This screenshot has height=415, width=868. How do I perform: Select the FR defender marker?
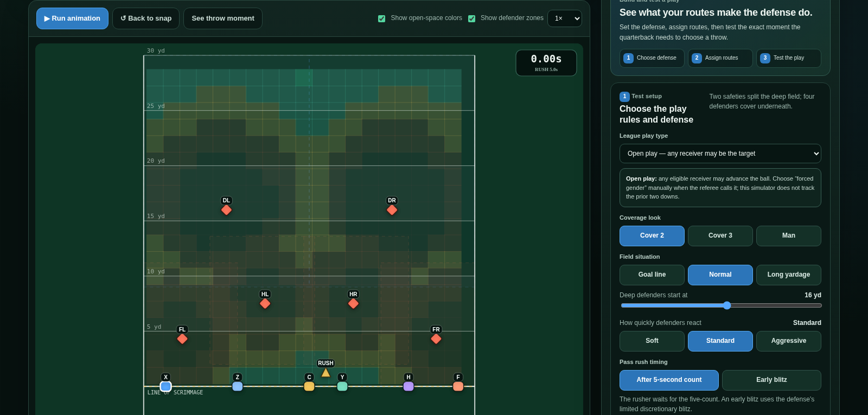click(436, 339)
